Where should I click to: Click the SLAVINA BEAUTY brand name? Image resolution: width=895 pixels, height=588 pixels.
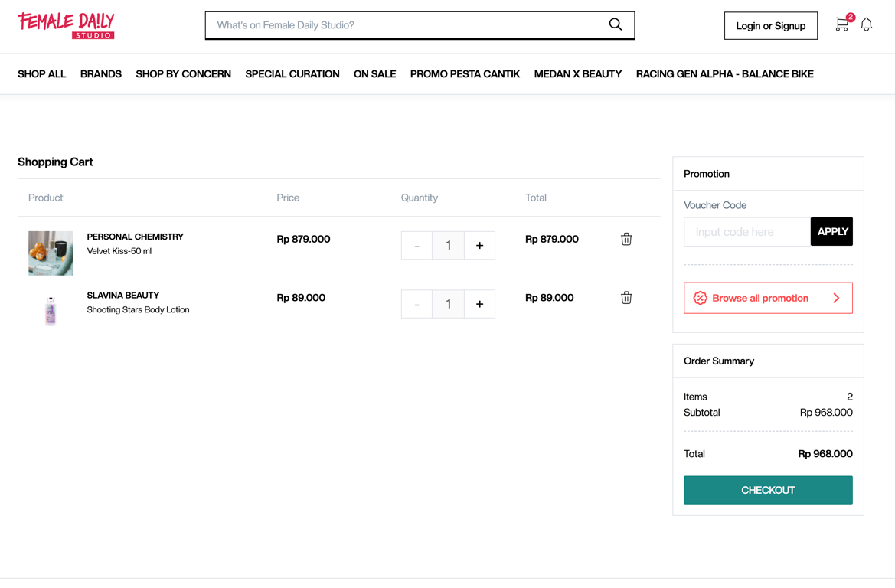[123, 296]
